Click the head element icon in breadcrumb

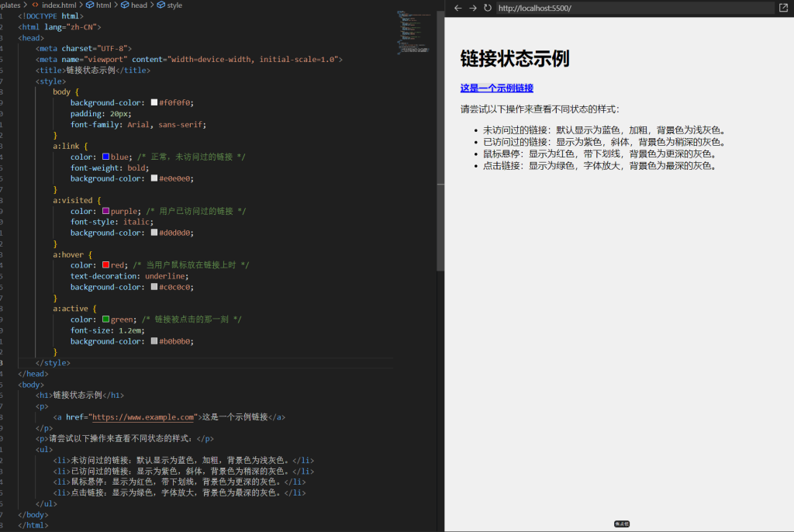[x=125, y=5]
